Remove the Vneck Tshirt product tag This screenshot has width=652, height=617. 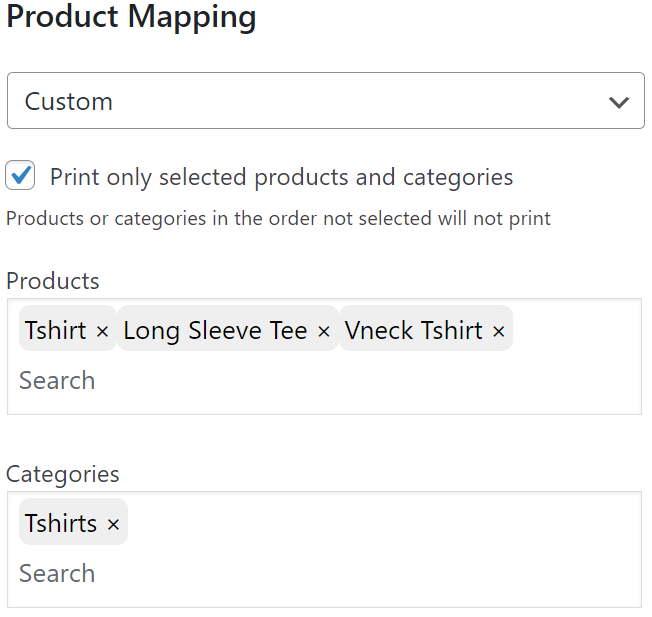coord(499,331)
